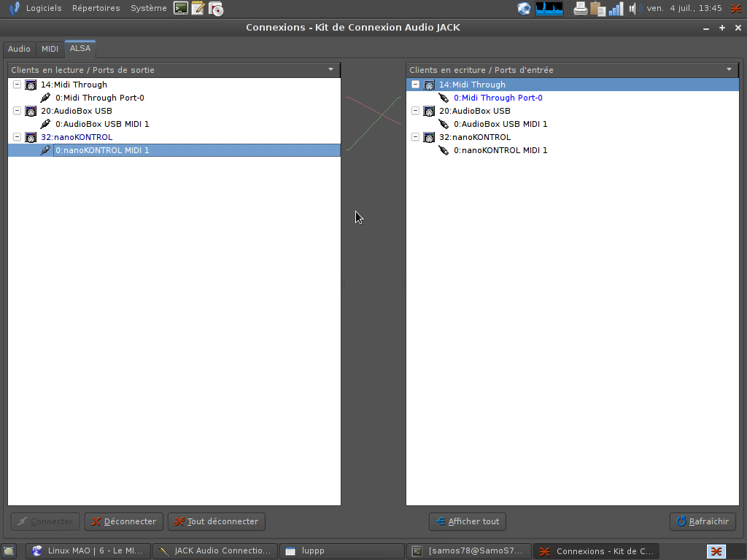
Task: Collapse 32:nanoKONTROL in output ports list
Action: click(x=18, y=136)
